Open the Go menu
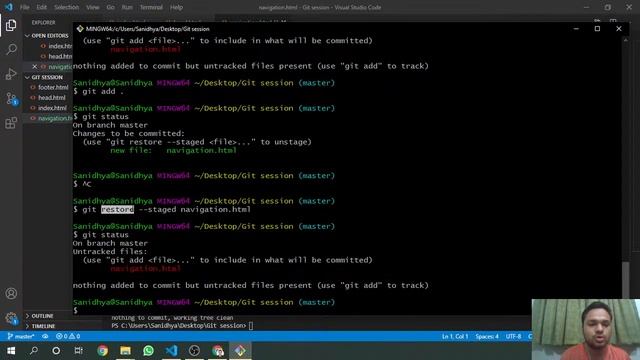640x360 pixels. tap(111, 7)
